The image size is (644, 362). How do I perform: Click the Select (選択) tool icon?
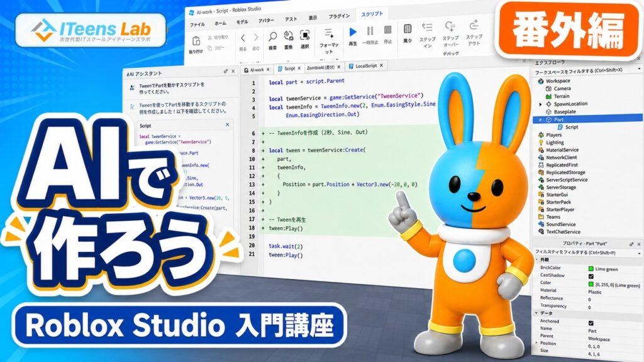pos(305,35)
